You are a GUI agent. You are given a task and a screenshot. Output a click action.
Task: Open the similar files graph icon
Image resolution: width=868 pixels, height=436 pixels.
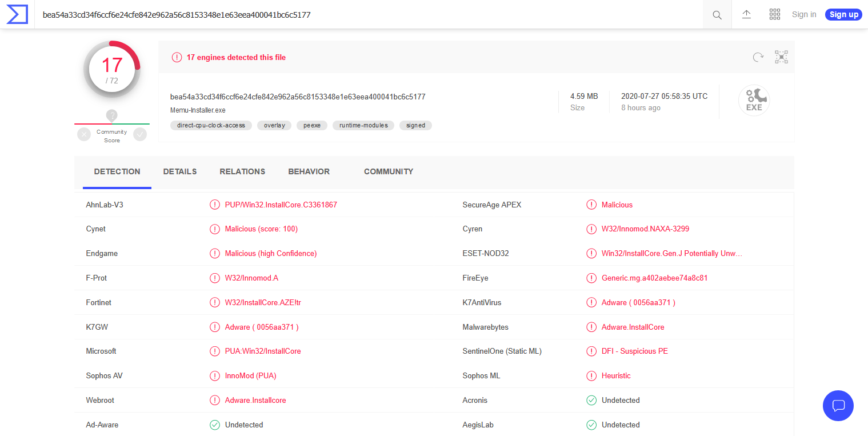tap(781, 57)
